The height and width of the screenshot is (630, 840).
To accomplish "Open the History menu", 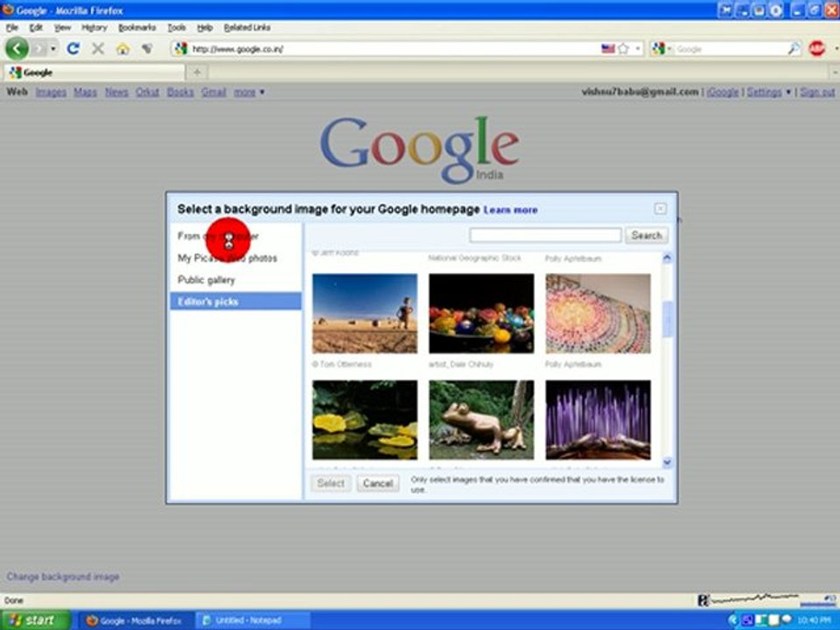I will coord(94,27).
